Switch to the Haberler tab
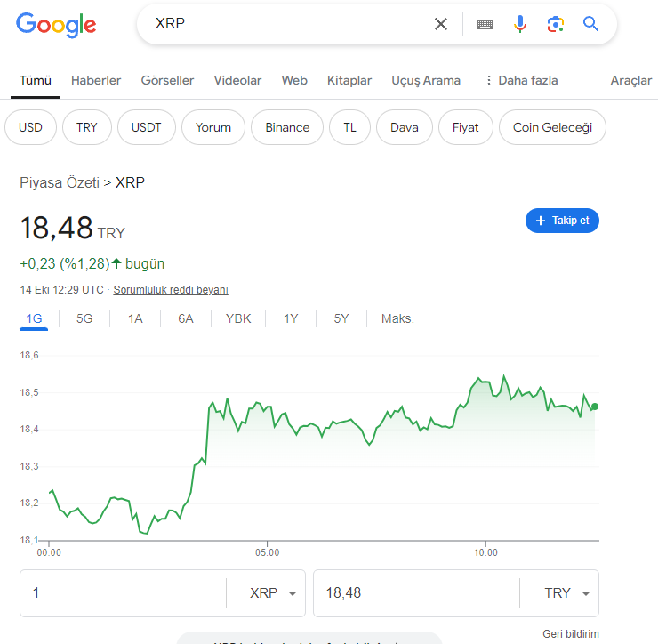Screen dimensions: 658x644 96,80
